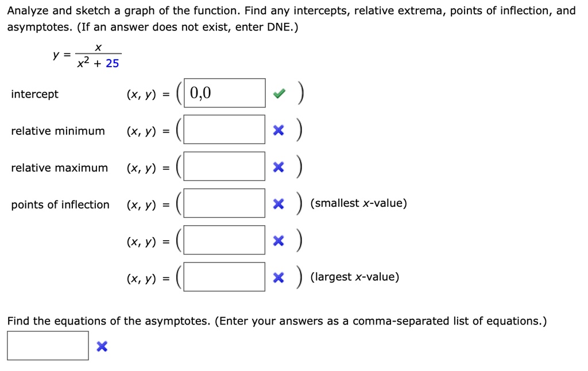Click the green checkmark beside the intercept answer
Viewport: 588px width, 371px height.
point(279,93)
